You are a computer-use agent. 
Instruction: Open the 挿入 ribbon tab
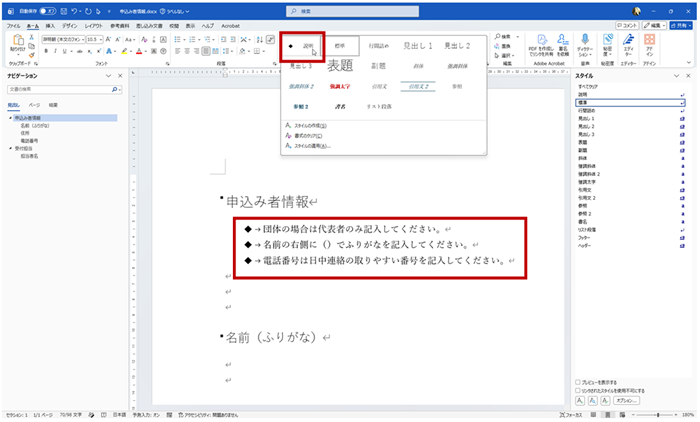pos(50,26)
